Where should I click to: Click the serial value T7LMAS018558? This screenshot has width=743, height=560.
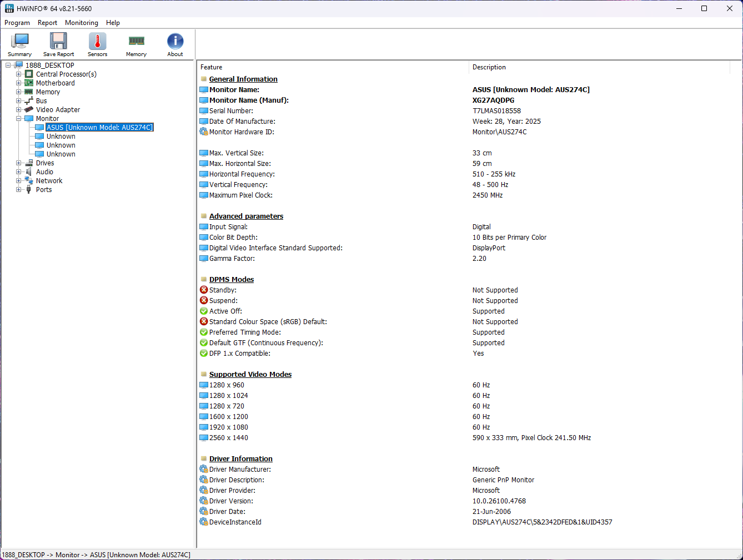(x=496, y=110)
